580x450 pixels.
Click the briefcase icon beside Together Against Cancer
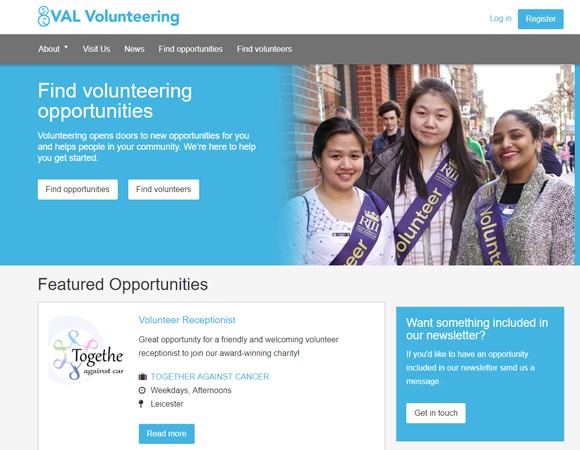coord(142,377)
